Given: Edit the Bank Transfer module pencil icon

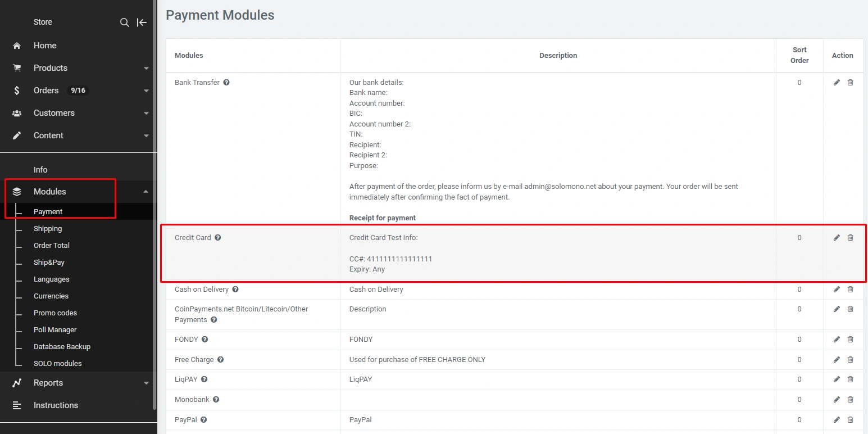Looking at the screenshot, I should pos(837,83).
